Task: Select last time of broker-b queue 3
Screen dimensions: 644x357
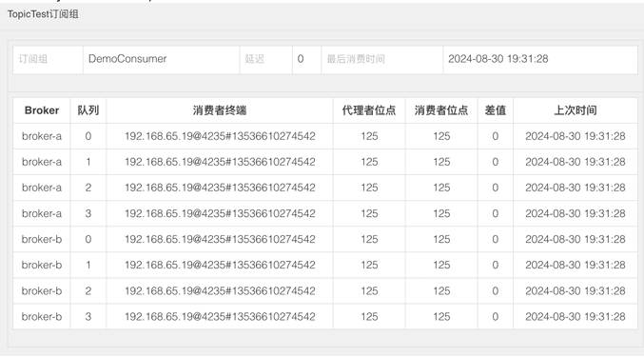Action: (575, 317)
